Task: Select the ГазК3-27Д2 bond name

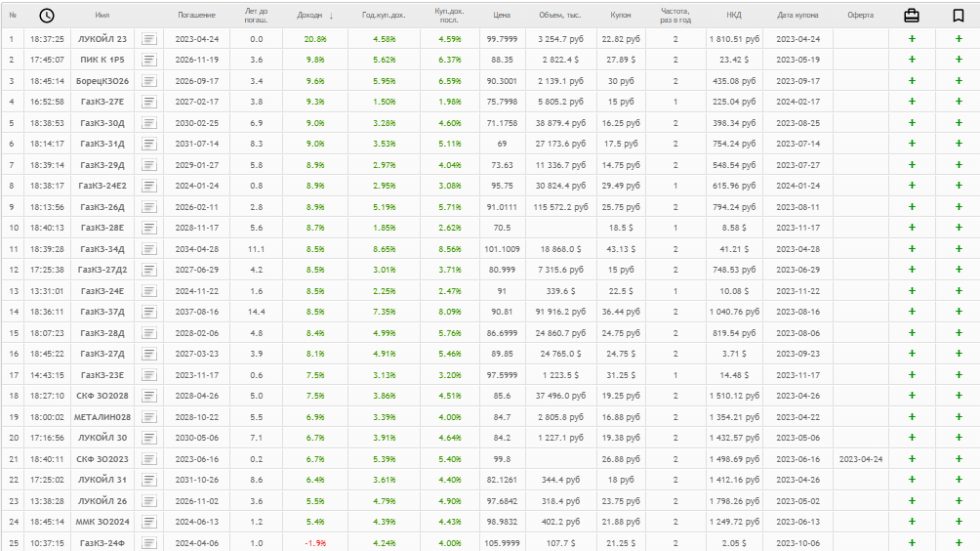Action: tap(102, 270)
